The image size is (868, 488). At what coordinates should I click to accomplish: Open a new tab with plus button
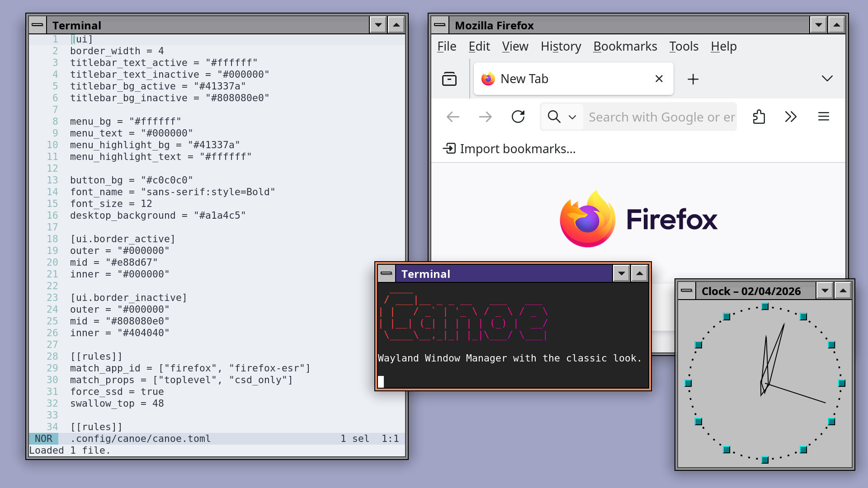693,79
